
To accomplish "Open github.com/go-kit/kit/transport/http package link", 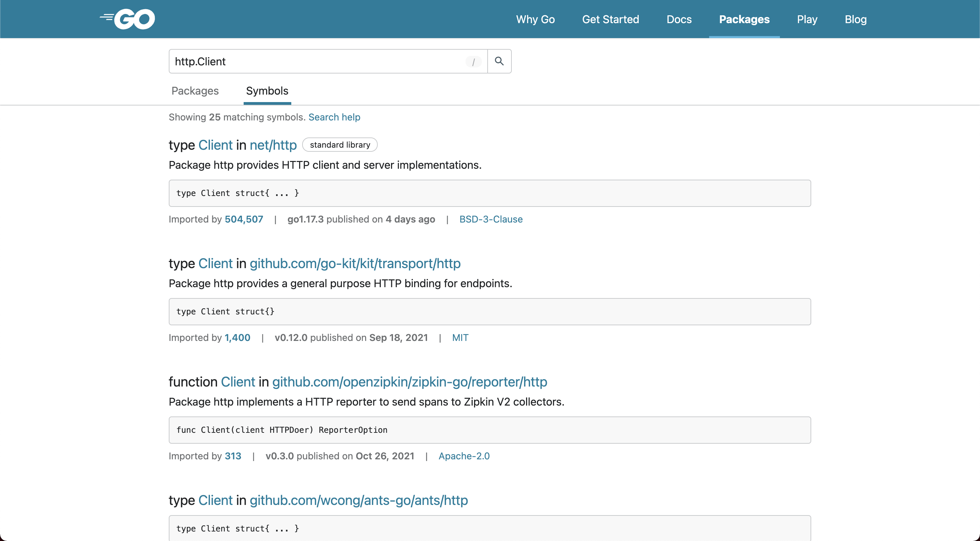I will 355,263.
